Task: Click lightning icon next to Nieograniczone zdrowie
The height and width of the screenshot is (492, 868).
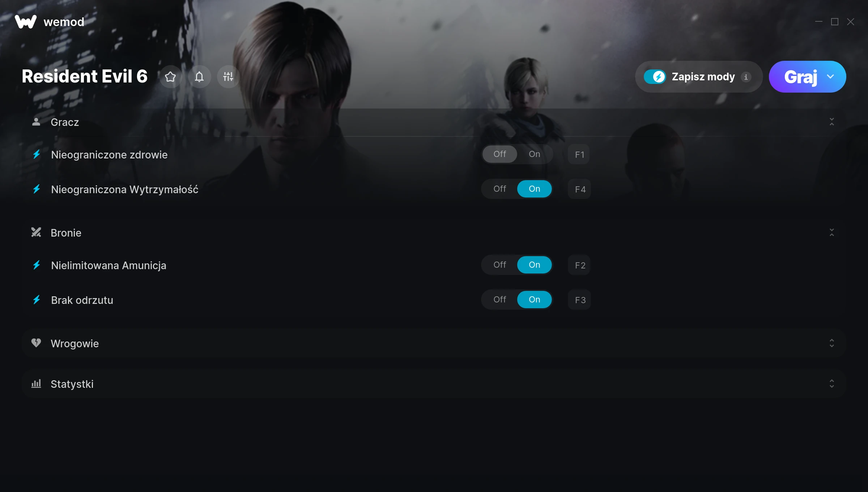Action: (x=37, y=154)
